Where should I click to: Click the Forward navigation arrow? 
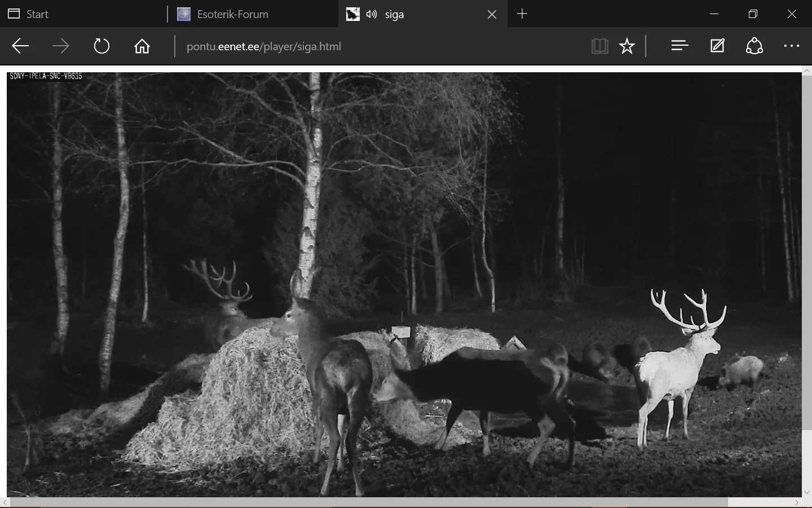[61, 46]
